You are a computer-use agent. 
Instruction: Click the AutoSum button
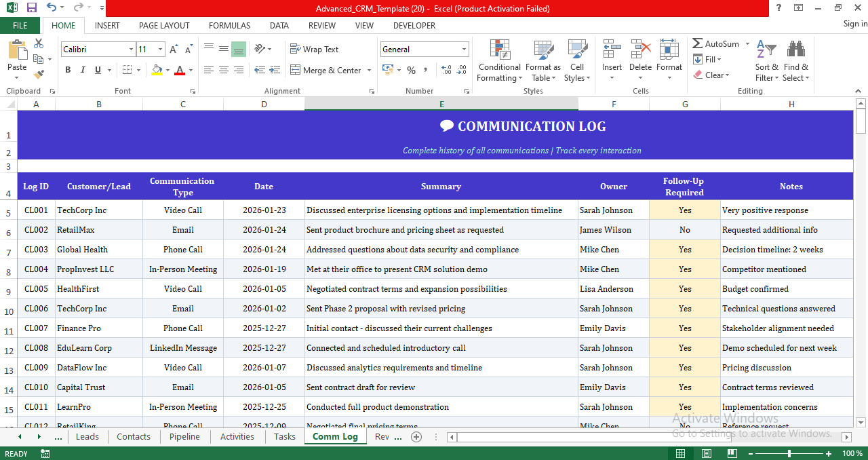click(x=716, y=43)
